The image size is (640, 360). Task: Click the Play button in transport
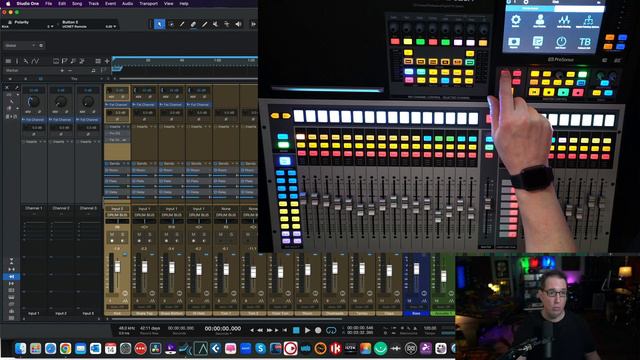(307, 330)
